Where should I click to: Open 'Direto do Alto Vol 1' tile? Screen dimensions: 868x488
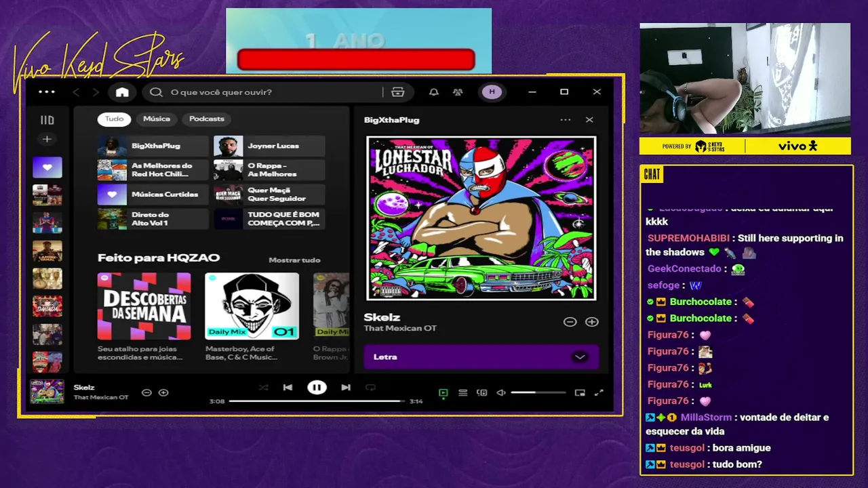[x=153, y=219]
